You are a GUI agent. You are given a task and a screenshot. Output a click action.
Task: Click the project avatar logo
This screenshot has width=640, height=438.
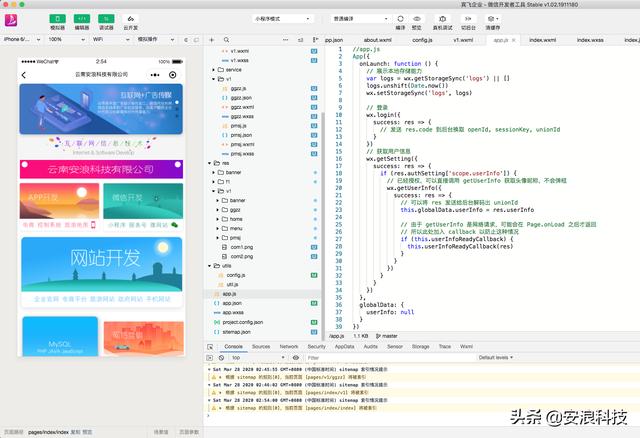click(x=11, y=20)
